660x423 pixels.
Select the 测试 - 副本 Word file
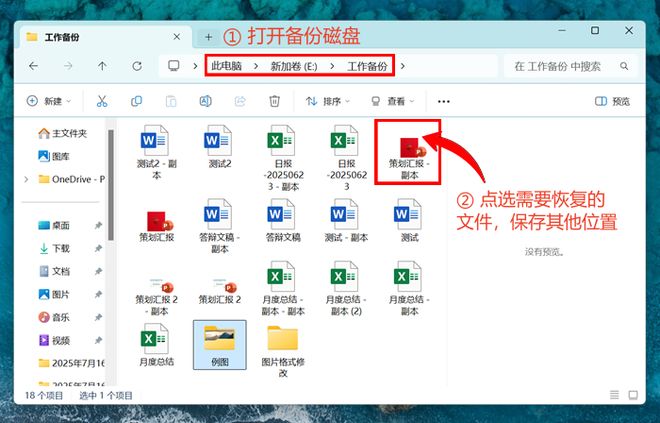[x=346, y=221]
